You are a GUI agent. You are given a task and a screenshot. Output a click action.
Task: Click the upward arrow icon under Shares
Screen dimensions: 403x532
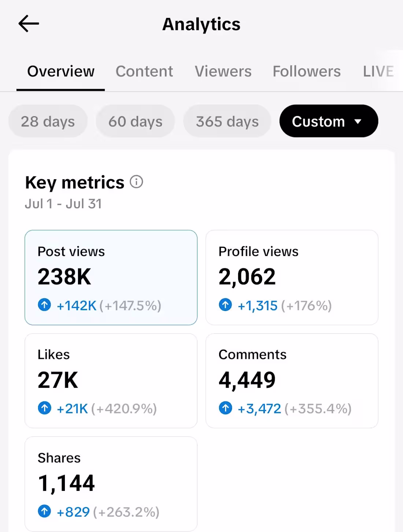[x=44, y=511]
